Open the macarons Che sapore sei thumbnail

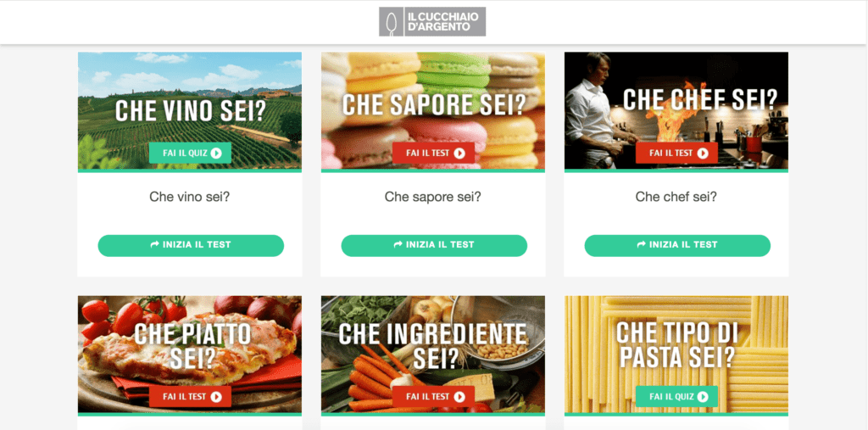(x=433, y=111)
